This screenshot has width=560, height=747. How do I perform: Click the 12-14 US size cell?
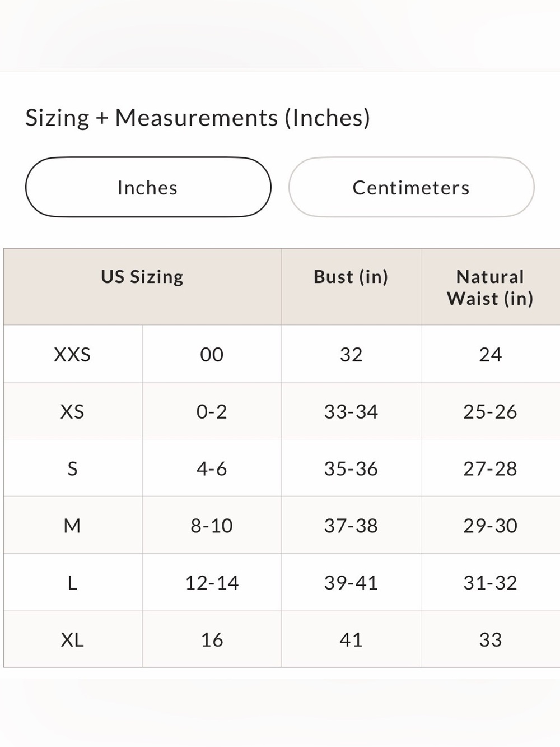212,583
